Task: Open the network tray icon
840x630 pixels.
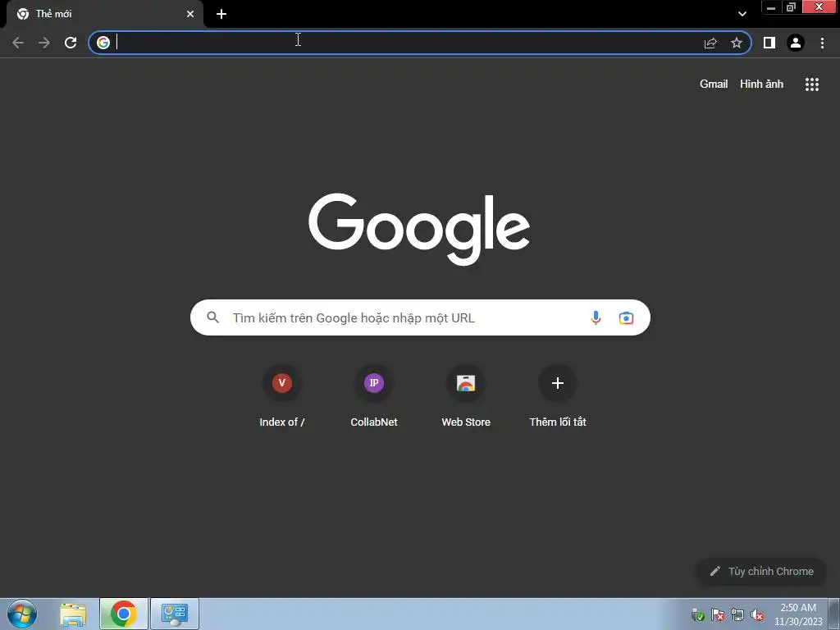Action: tap(737, 615)
